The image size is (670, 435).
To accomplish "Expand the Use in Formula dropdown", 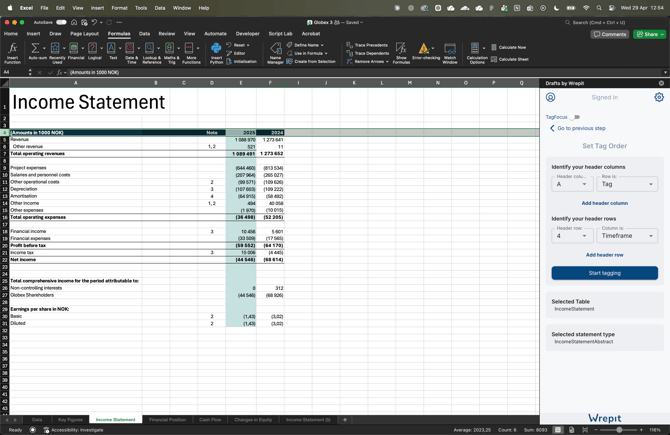I will coord(326,53).
